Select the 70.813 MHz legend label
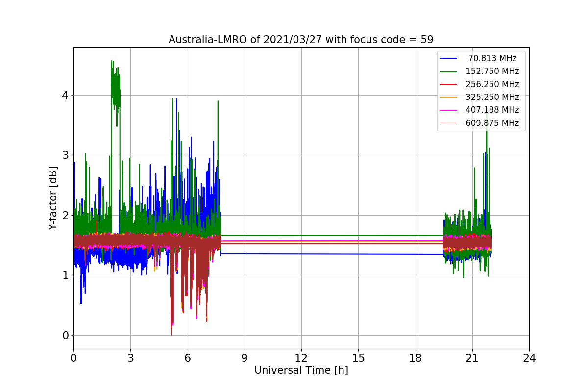 click(x=492, y=58)
